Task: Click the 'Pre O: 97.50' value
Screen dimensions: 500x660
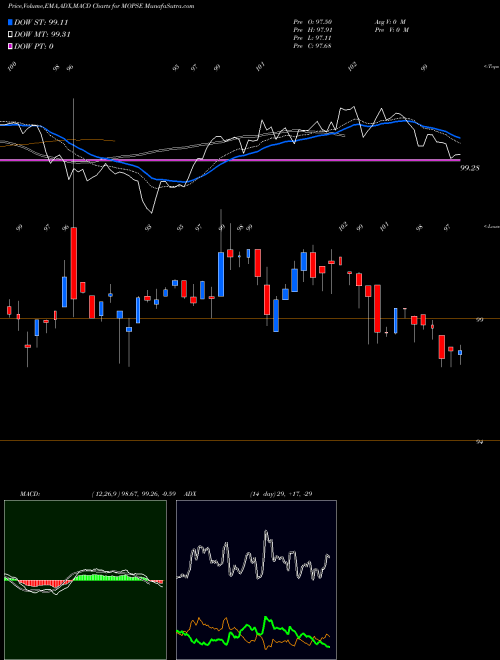Action: (x=313, y=21)
